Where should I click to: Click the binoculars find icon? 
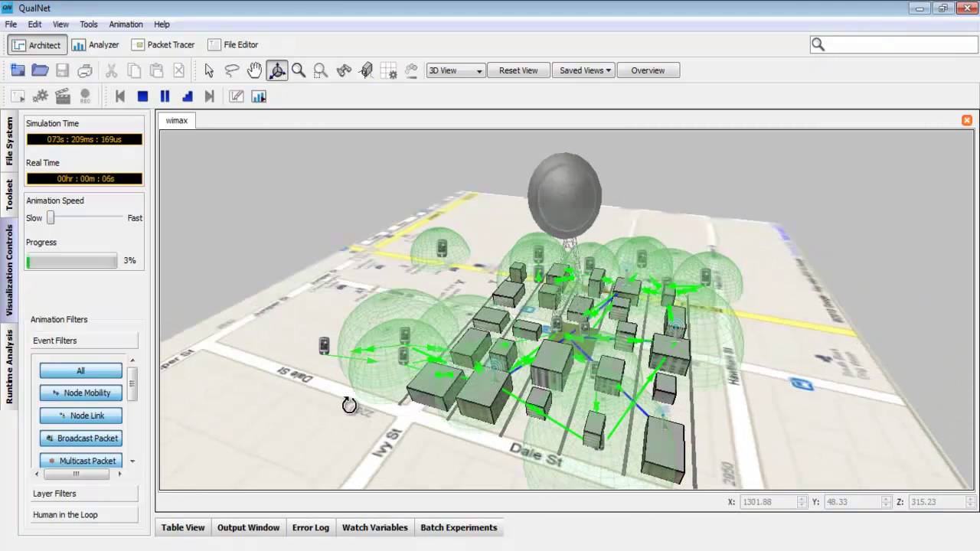(x=344, y=70)
